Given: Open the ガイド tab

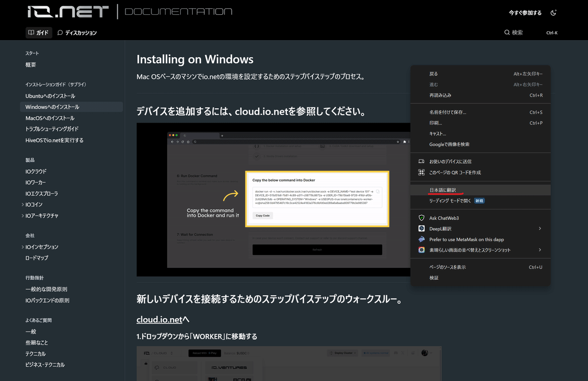Looking at the screenshot, I should (x=38, y=33).
